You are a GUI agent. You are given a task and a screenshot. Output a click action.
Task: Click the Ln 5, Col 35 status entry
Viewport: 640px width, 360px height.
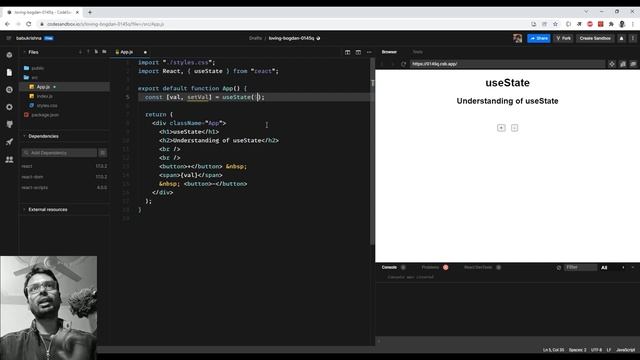click(x=553, y=350)
